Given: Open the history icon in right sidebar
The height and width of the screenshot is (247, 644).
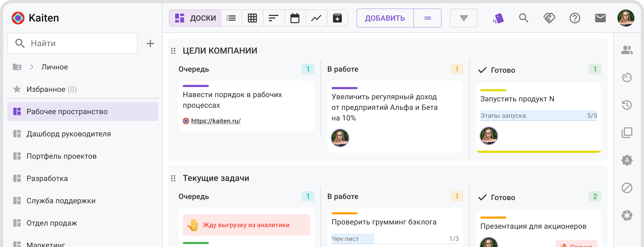Looking at the screenshot, I should [627, 105].
